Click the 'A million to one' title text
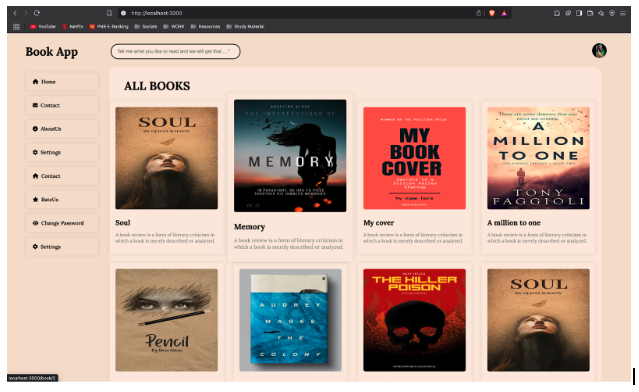Image resolution: width=639 pixels, height=392 pixels. (x=514, y=223)
